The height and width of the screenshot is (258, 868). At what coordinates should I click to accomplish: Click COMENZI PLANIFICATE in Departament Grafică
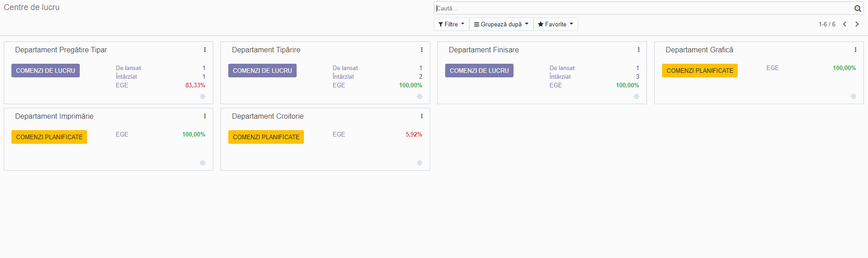700,71
